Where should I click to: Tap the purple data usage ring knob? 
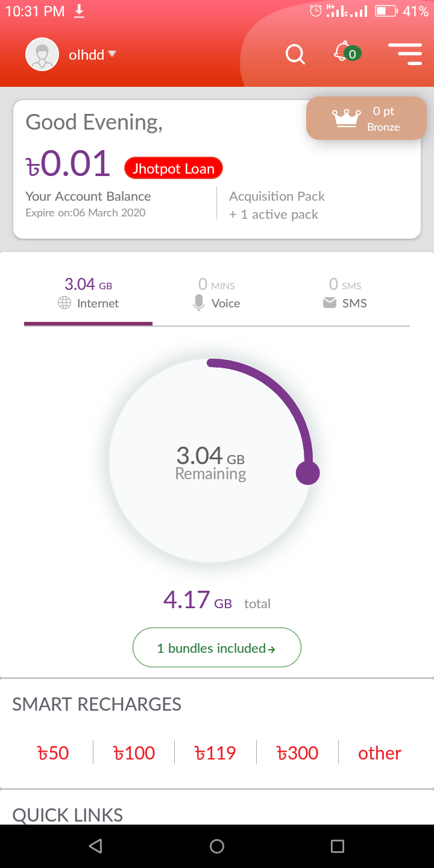[x=307, y=473]
